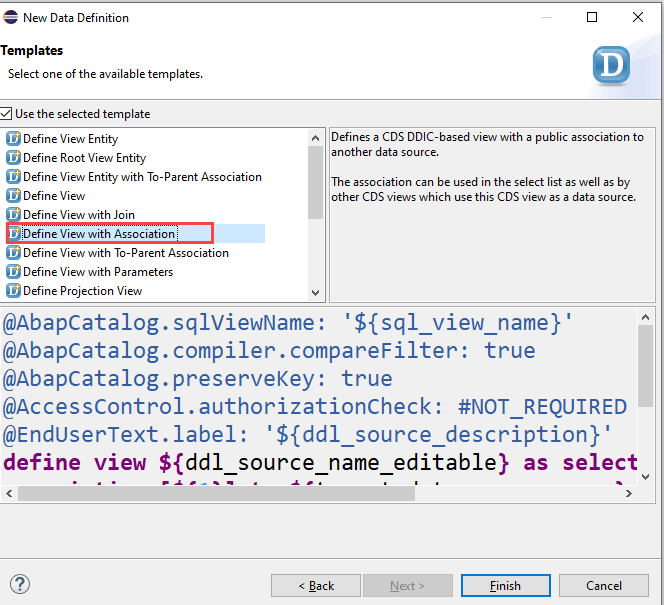Click the Define View Entity template icon
The image size is (664, 605).
click(14, 139)
